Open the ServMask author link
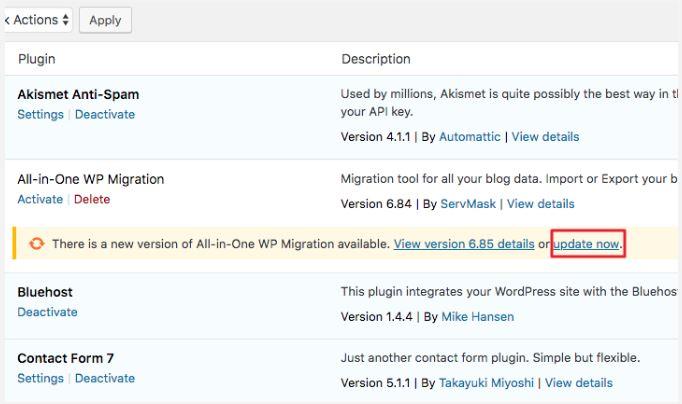 469,204
